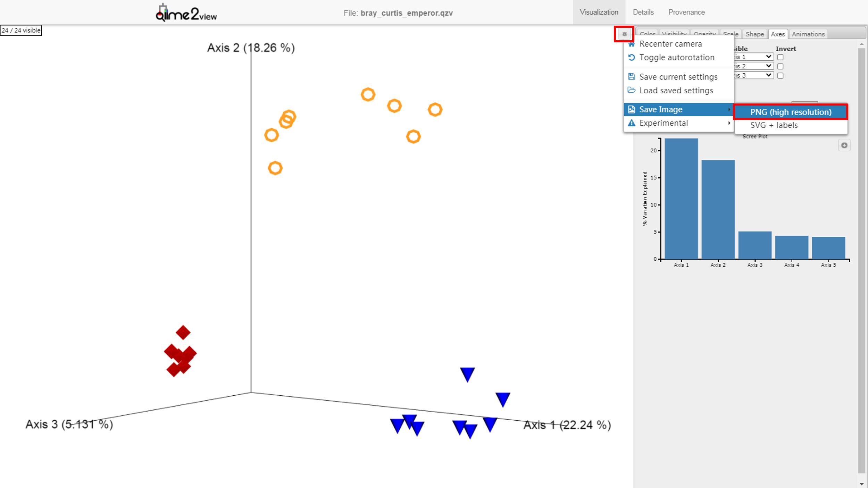This screenshot has height=488, width=868.
Task: Go to the Details page
Action: [x=643, y=12]
